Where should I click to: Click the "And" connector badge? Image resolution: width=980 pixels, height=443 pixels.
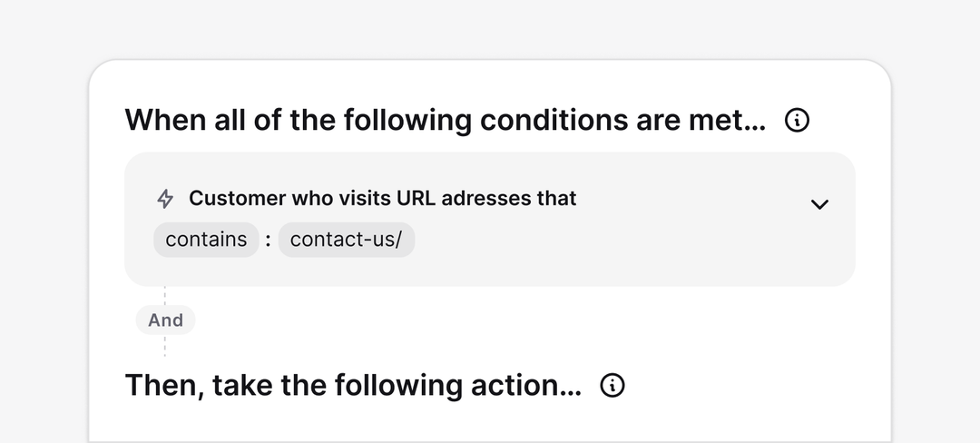point(165,320)
